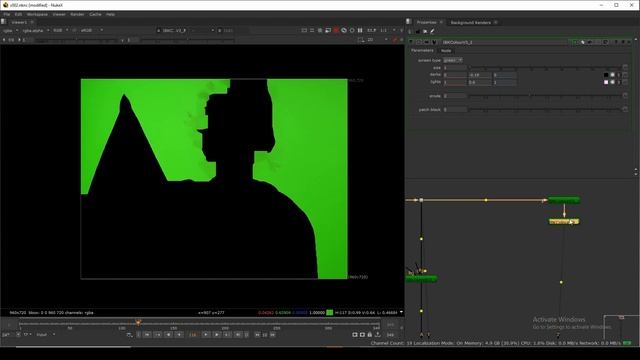Screen dimensions: 640x360
Task: Click the playhead marker on timeline
Action: pyautogui.click(x=138, y=323)
